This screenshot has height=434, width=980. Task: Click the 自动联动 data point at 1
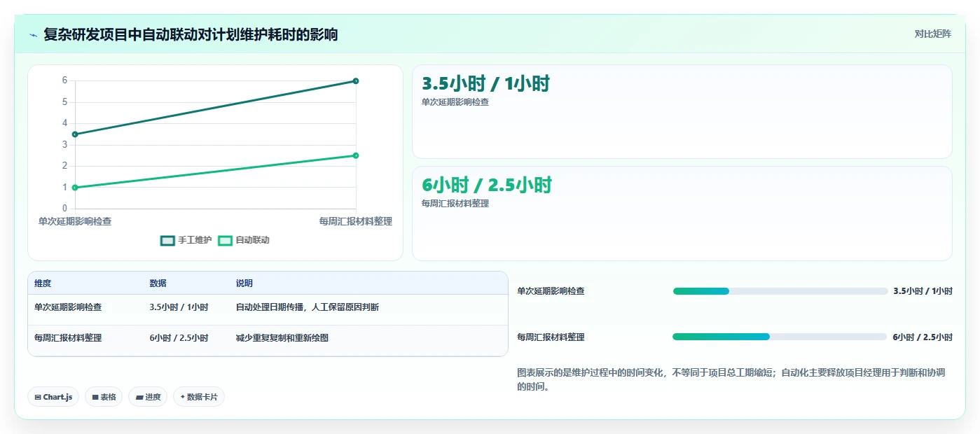tap(75, 188)
